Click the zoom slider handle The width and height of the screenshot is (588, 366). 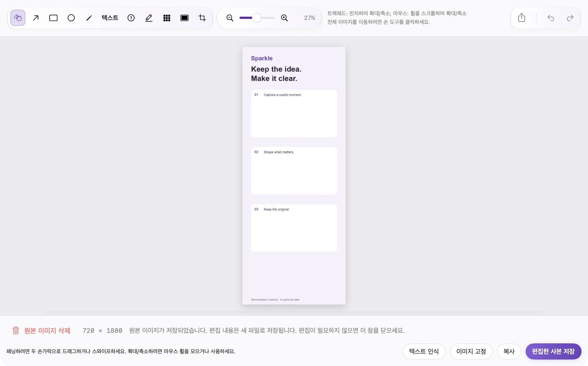pyautogui.click(x=257, y=18)
